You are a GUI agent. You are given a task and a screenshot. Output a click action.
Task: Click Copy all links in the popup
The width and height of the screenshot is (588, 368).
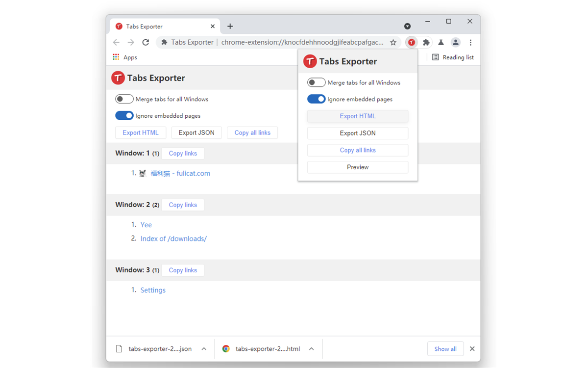coord(358,150)
